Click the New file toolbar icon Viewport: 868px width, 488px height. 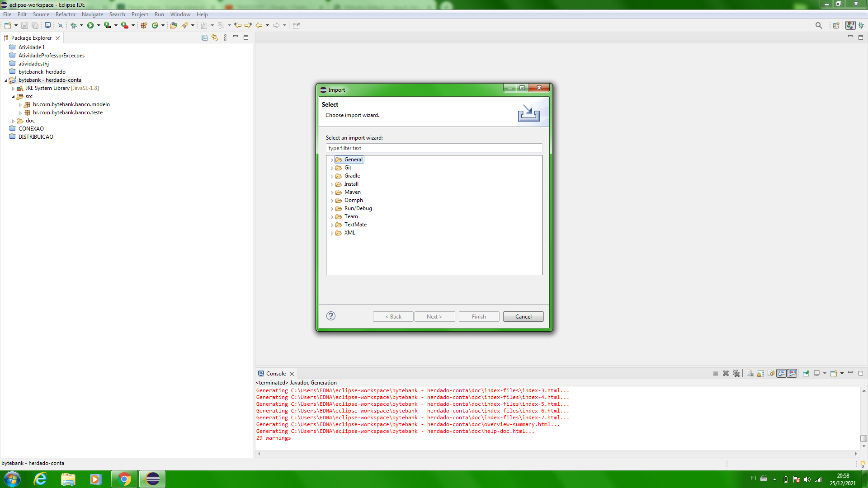coord(8,25)
